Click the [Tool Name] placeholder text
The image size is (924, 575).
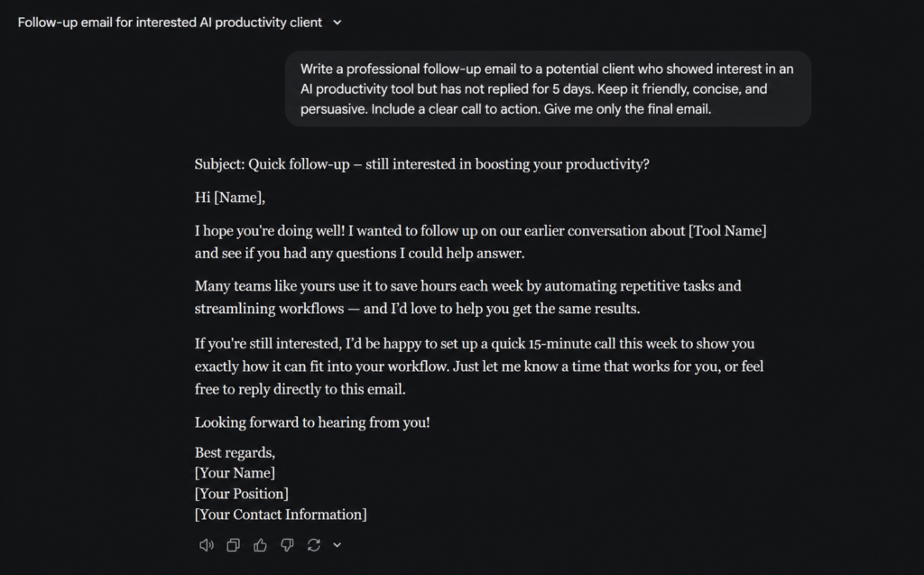pos(728,230)
